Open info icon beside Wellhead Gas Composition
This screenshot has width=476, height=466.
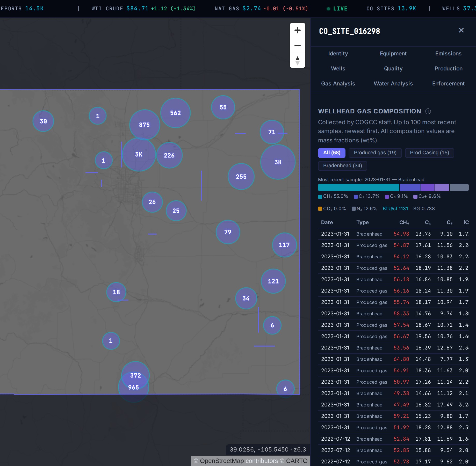[428, 111]
